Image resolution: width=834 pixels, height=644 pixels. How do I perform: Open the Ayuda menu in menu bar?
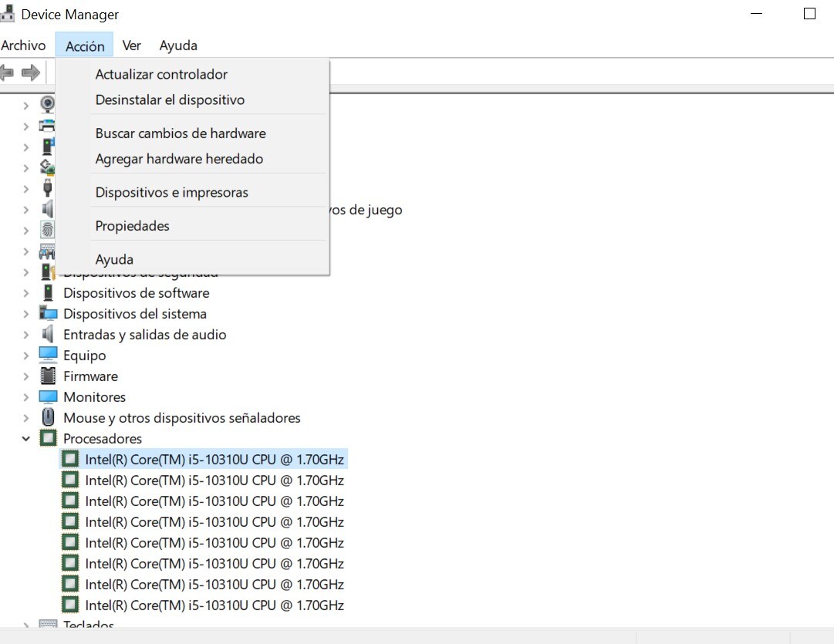tap(178, 46)
